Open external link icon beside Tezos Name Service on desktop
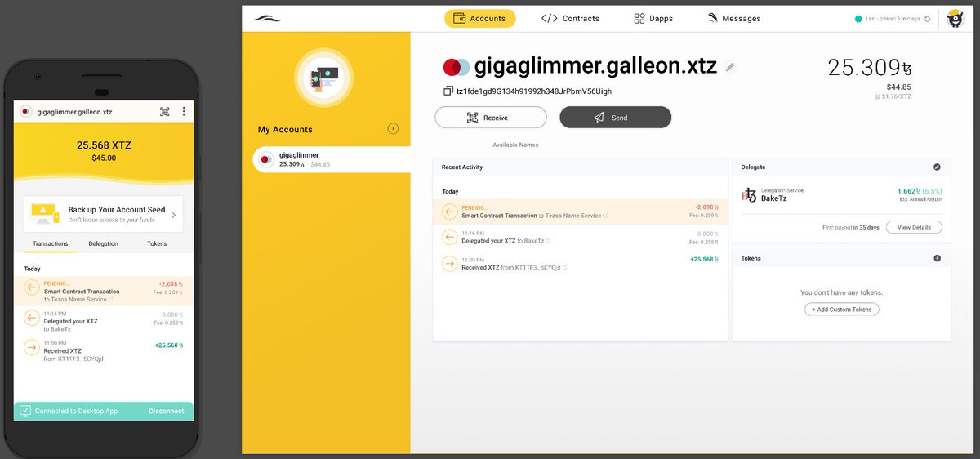The height and width of the screenshot is (459, 980). [x=605, y=216]
